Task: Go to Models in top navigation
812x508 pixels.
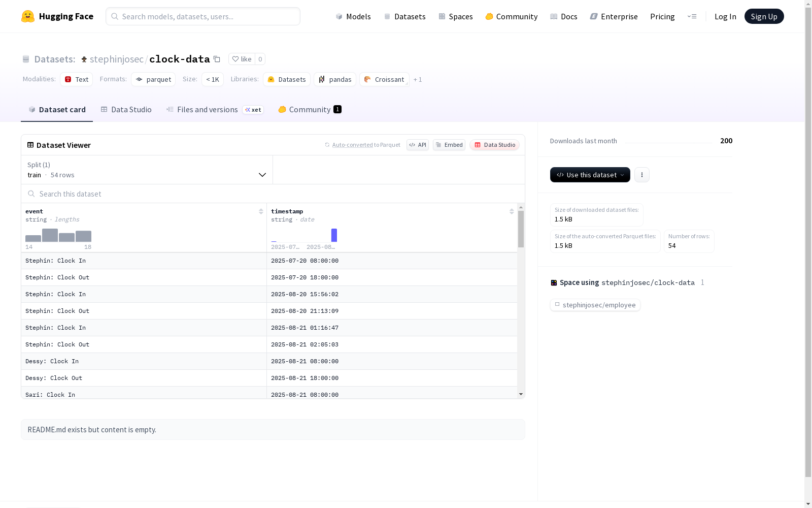Action: point(353,16)
